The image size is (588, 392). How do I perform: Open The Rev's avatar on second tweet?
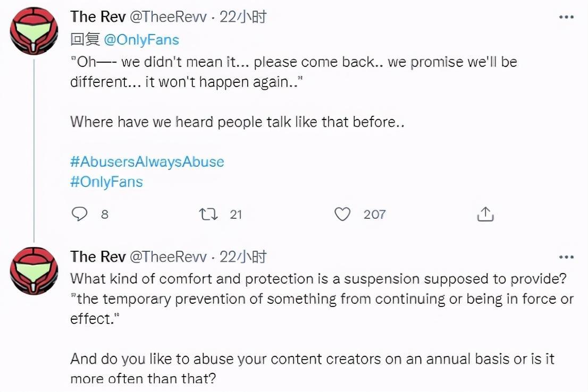(34, 271)
